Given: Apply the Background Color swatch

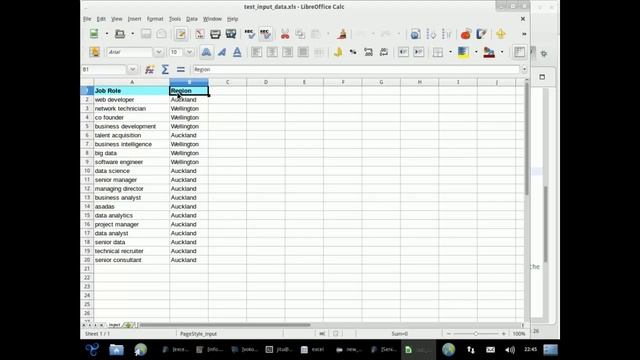Looking at the screenshot, I should point(463,52).
